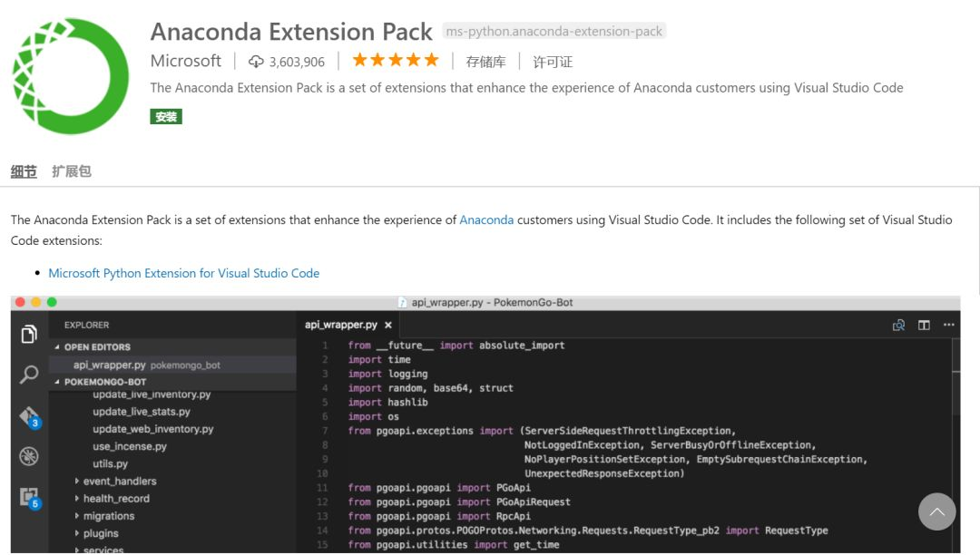Click the split editor icon

coord(924,325)
